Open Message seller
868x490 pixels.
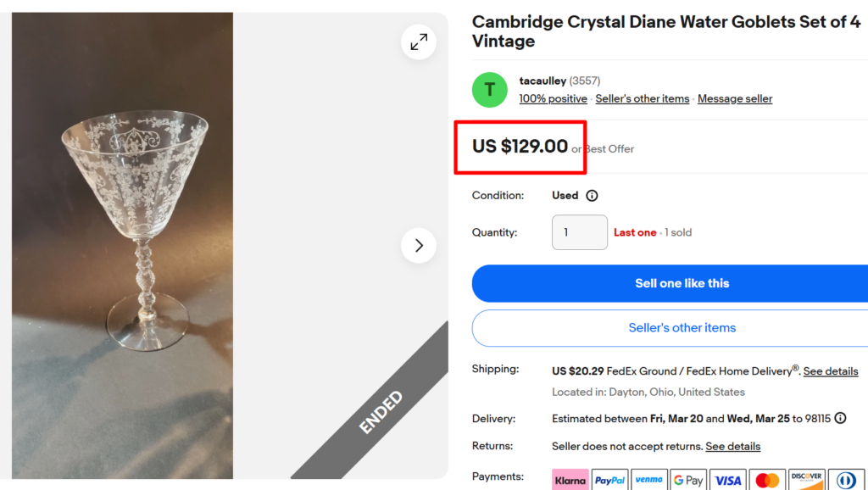734,98
